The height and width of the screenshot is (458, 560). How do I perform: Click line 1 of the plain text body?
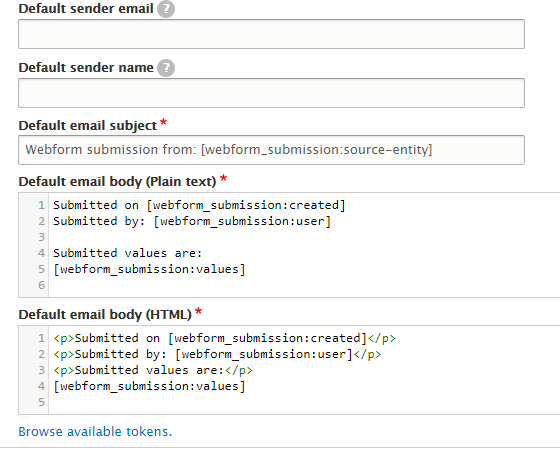(x=199, y=205)
